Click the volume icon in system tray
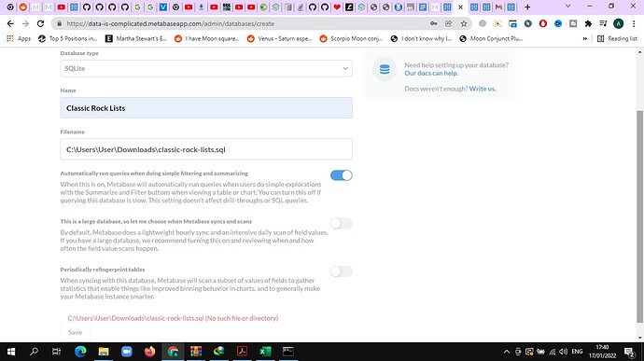This screenshot has height=361, width=644. pyautogui.click(x=564, y=352)
